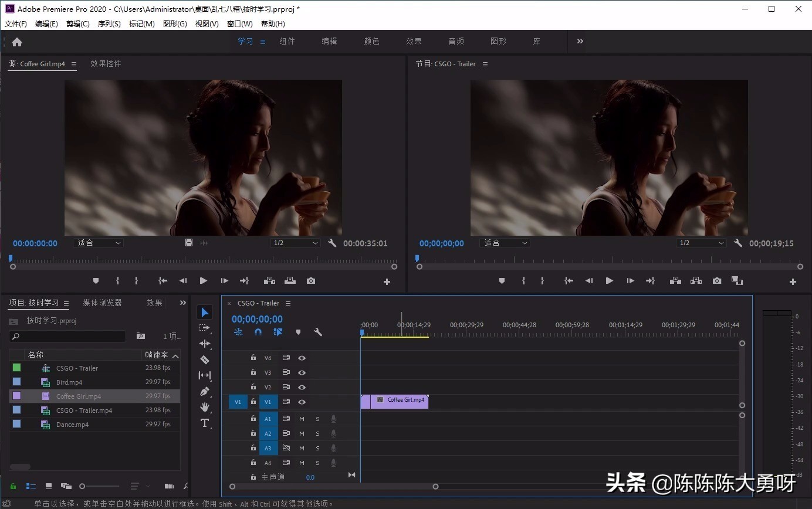Open the Source monitor zoom dropdown showing 适合

click(98, 243)
